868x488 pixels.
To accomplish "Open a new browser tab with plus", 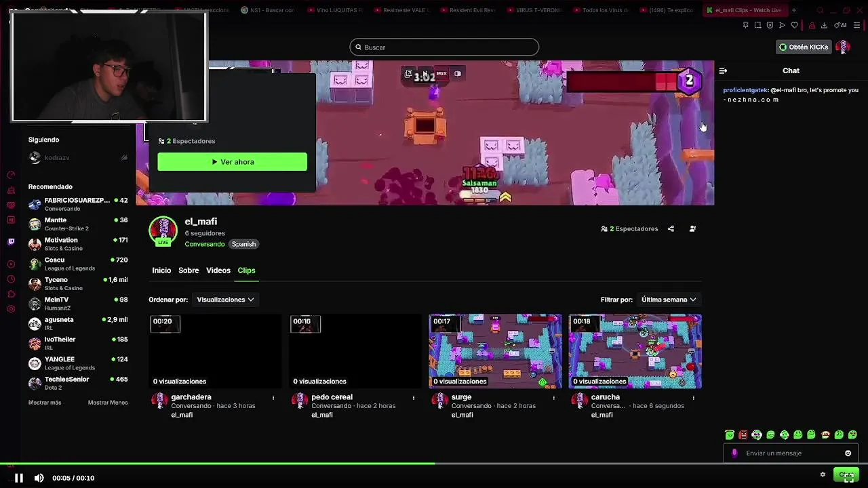I will pos(794,10).
